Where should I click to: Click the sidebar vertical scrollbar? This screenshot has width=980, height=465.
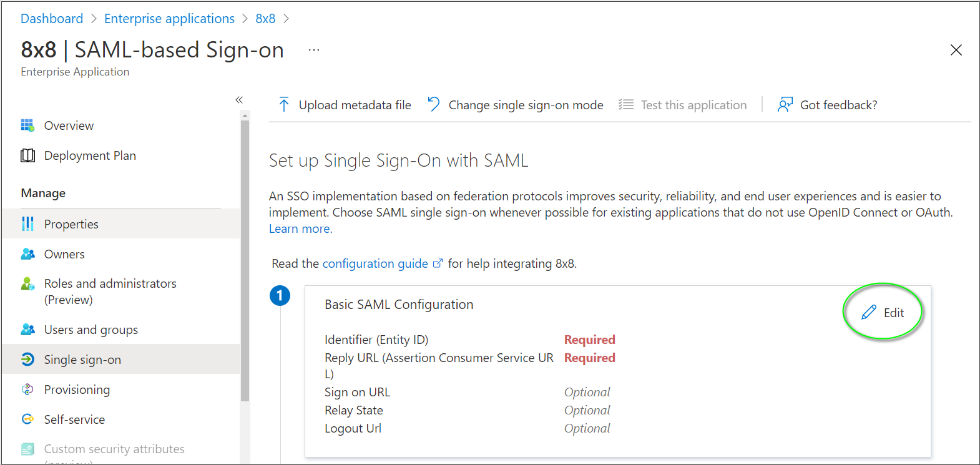245,262
